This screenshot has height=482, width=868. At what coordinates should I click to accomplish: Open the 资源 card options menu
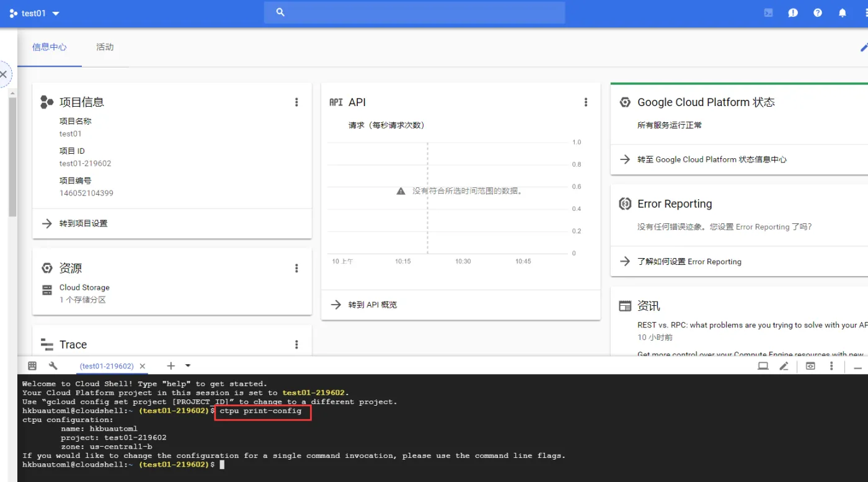296,269
